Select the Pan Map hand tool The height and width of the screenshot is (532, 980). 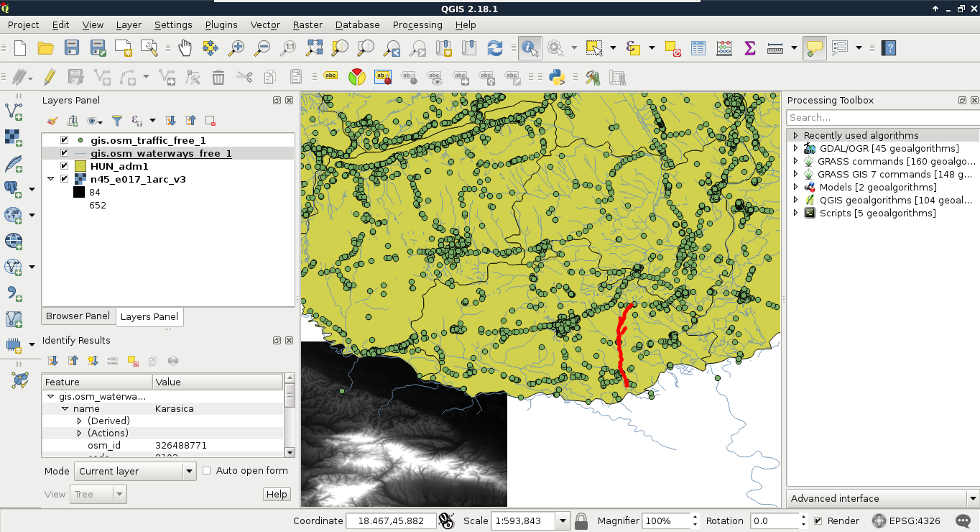(x=185, y=48)
